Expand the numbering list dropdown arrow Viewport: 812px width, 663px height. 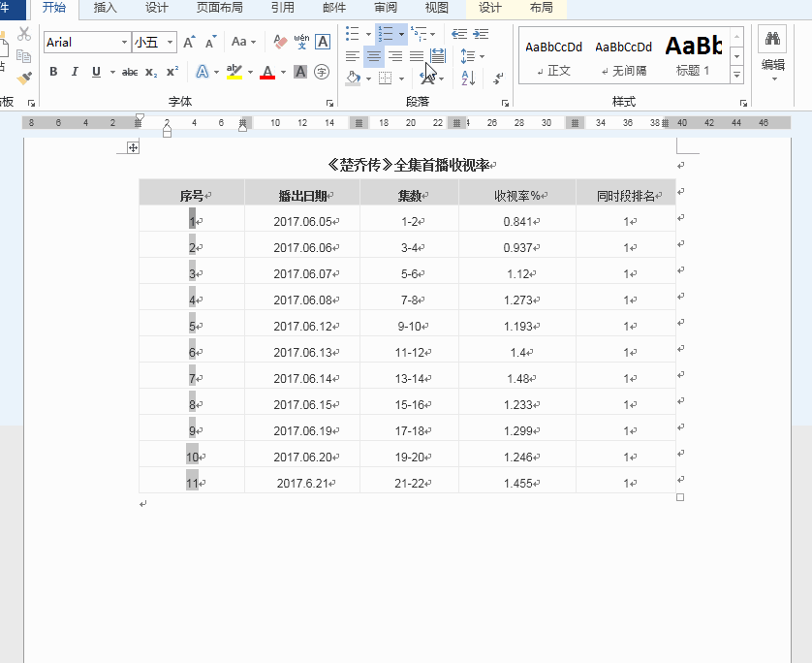tap(401, 34)
